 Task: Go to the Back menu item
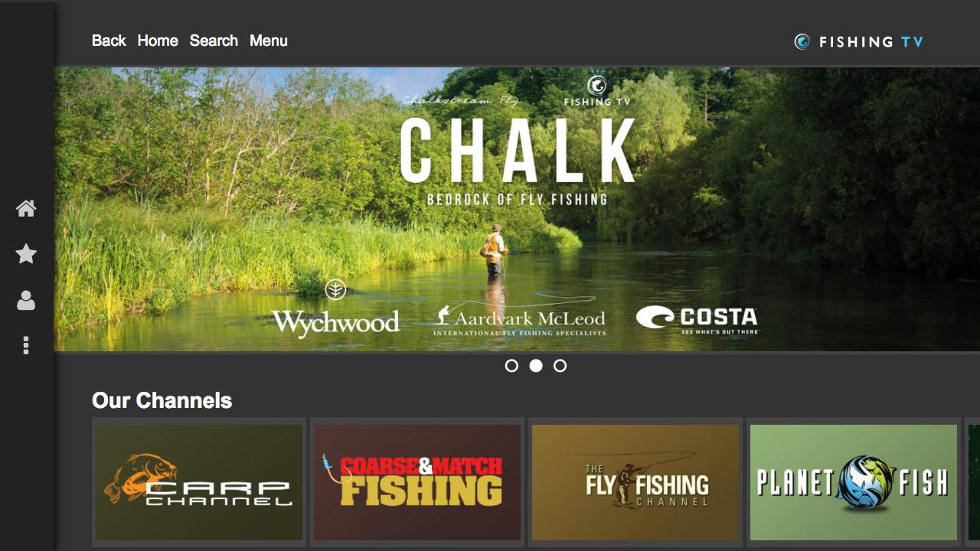click(x=109, y=41)
